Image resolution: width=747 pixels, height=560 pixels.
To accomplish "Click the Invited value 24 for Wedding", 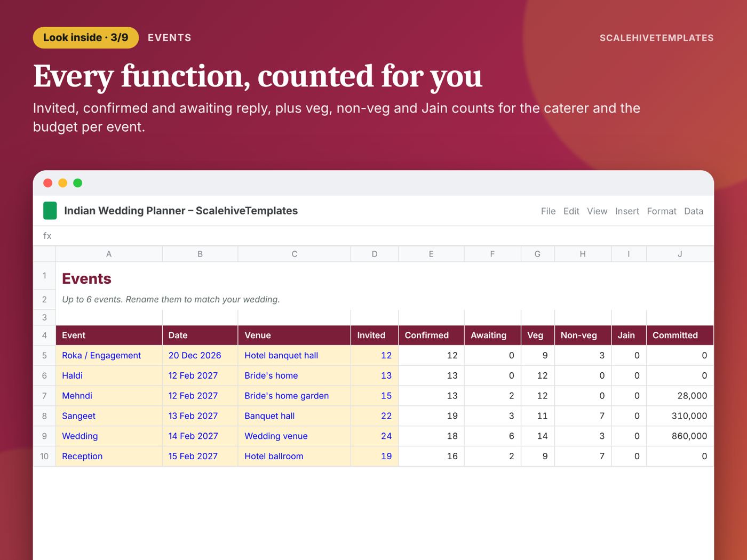I will (x=375, y=436).
